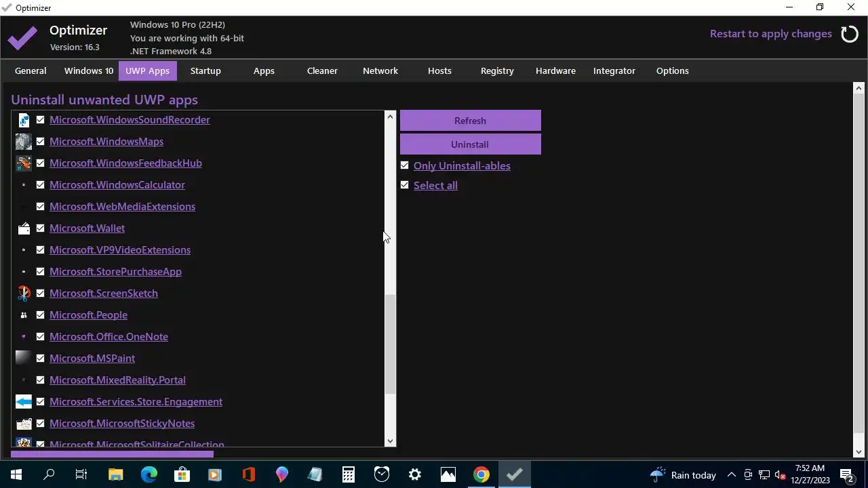The width and height of the screenshot is (868, 488).
Task: Switch to Windows 10 tab
Action: pos(89,70)
